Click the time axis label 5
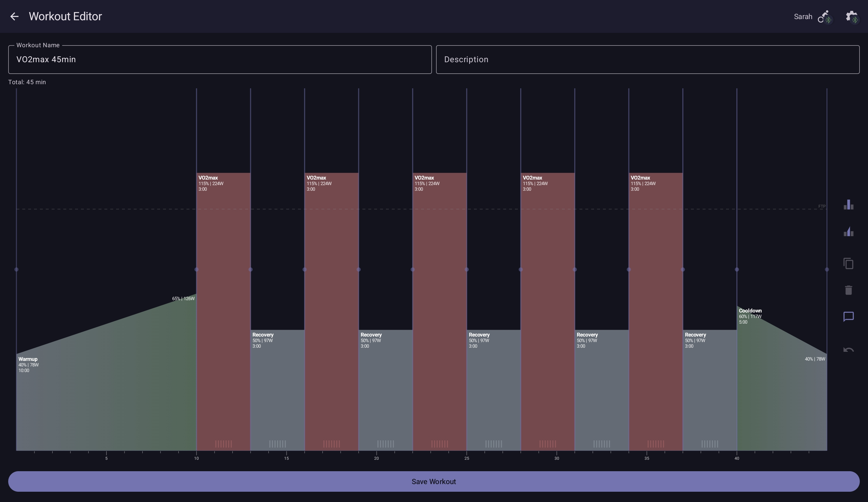Viewport: 868px width, 502px height. tap(106, 458)
